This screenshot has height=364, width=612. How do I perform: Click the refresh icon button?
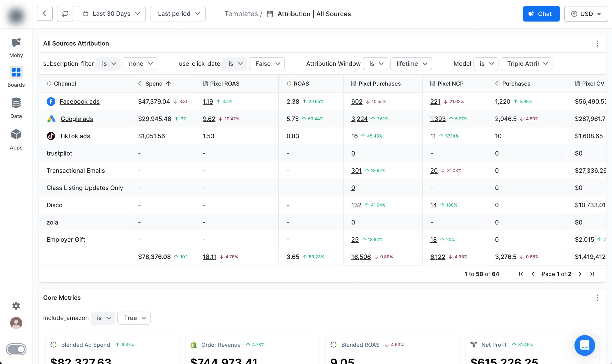point(65,14)
